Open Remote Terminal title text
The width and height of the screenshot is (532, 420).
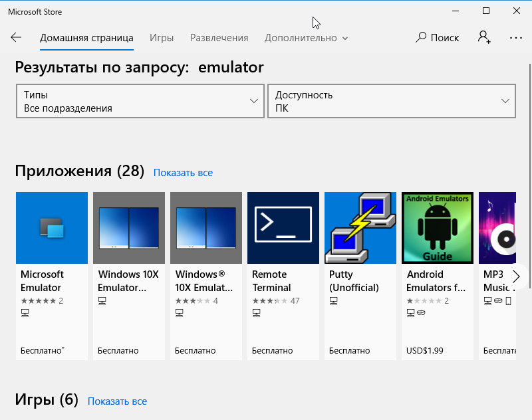pos(271,280)
